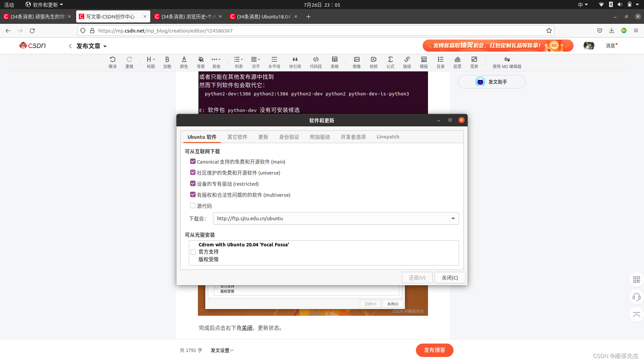This screenshot has width=644, height=362.
Task: Click 关闭(C) to close the dialog
Action: 450,278
